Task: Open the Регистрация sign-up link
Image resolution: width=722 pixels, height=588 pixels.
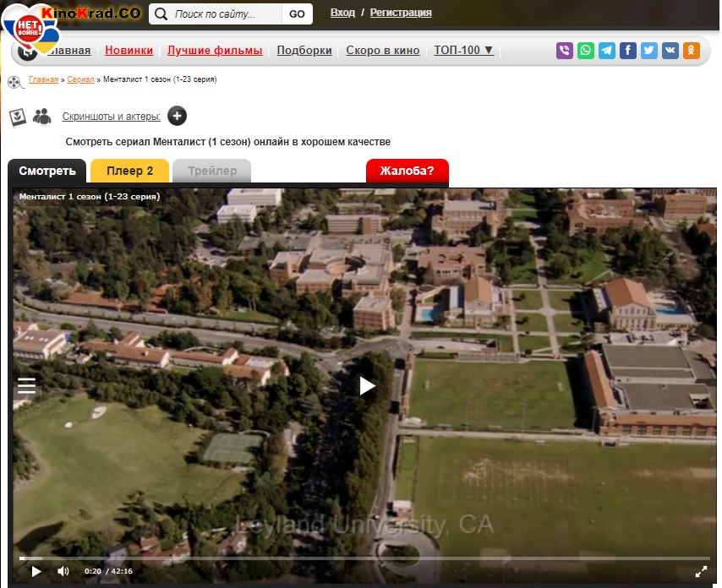Action: pos(401,13)
